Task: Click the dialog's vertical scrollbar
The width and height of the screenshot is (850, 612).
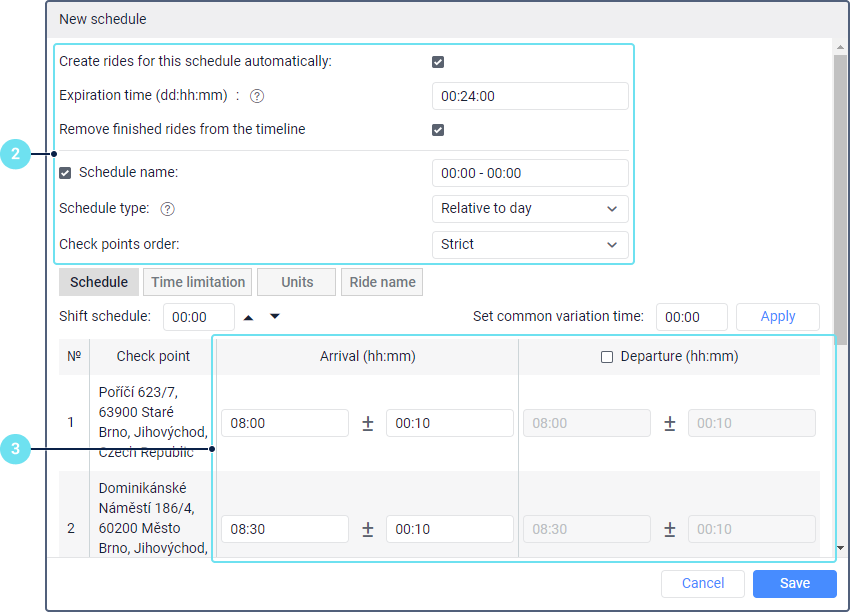Action: [841, 200]
